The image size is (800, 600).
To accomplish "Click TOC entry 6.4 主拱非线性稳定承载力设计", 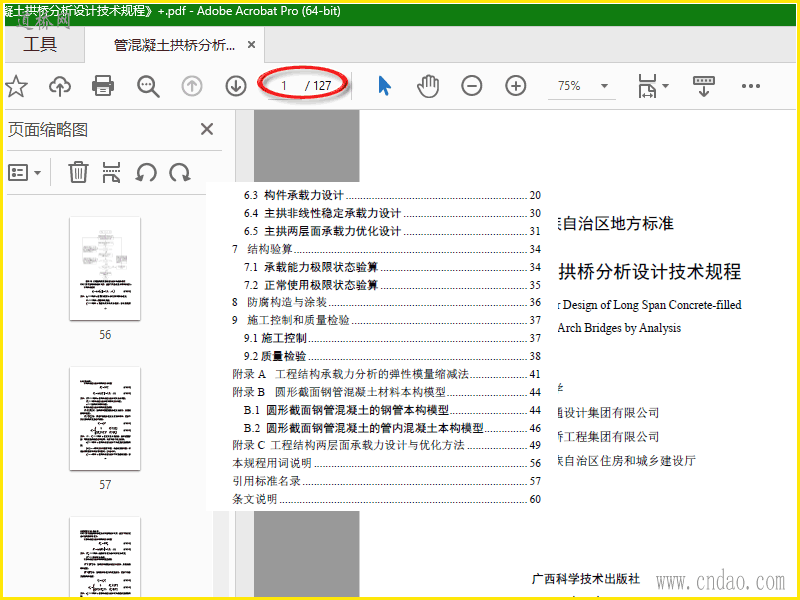I will pyautogui.click(x=392, y=213).
